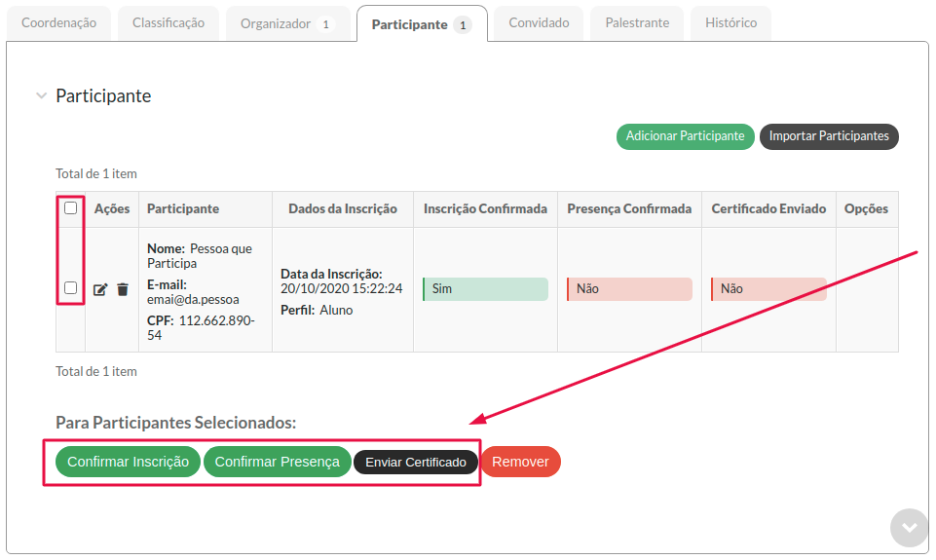Click Confirmar Presença button
The width and height of the screenshot is (936, 560).
(277, 462)
